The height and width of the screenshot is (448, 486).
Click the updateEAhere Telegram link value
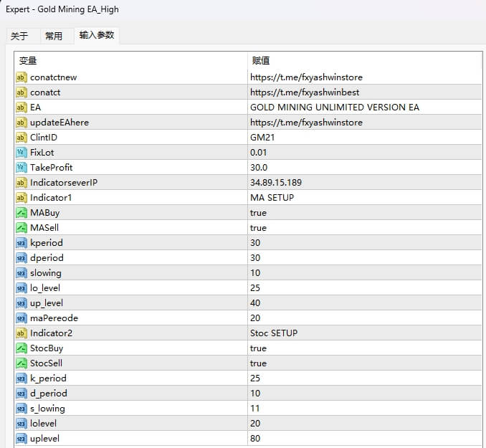[x=306, y=123]
